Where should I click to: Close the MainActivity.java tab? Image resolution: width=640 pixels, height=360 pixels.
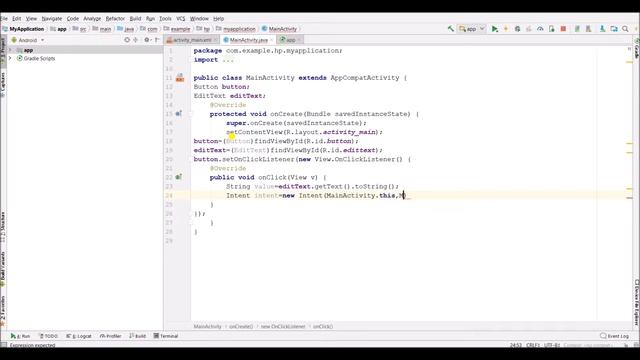[271, 40]
